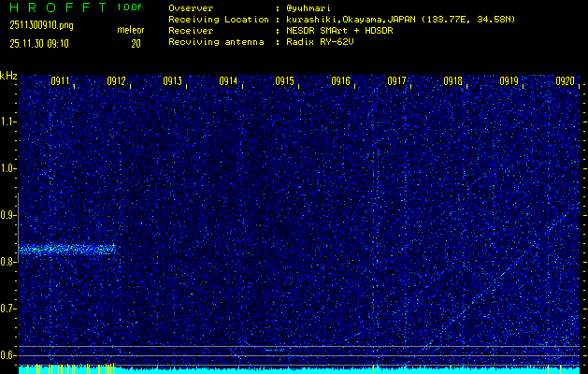Click the 25.11.30 09:10 date stamp
This screenshot has width=588, height=374.
click(x=39, y=43)
